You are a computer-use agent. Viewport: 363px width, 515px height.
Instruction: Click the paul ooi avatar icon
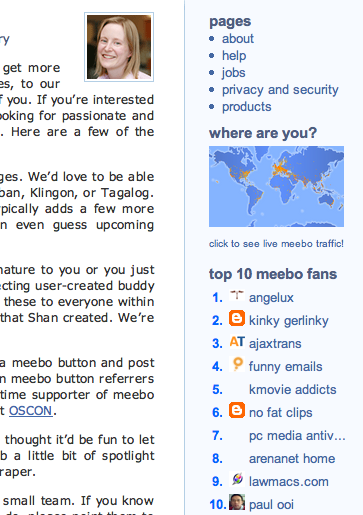point(237,502)
